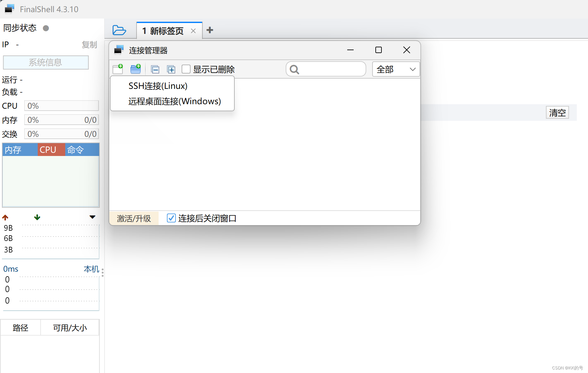The image size is (588, 373).
Task: Click the 同步状态 label
Action: click(20, 28)
